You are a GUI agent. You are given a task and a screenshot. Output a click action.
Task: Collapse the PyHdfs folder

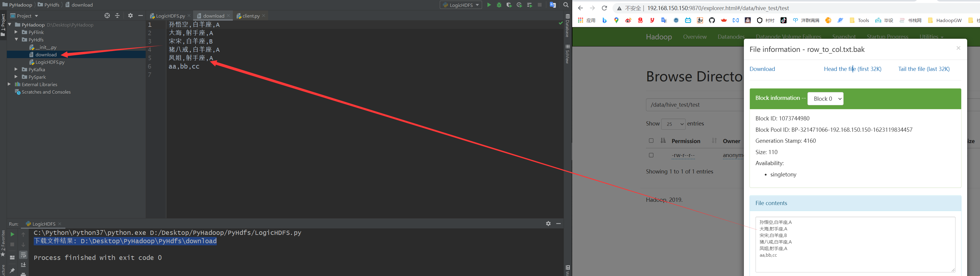(x=16, y=39)
